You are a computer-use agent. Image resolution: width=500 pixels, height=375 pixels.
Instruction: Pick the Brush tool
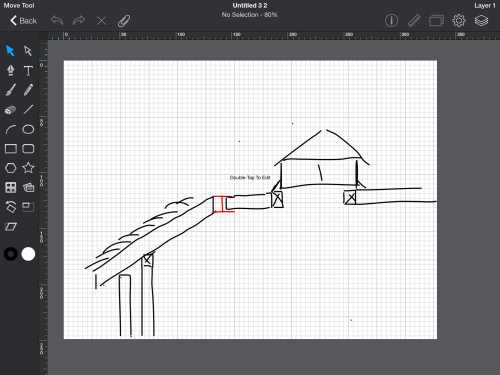10,90
